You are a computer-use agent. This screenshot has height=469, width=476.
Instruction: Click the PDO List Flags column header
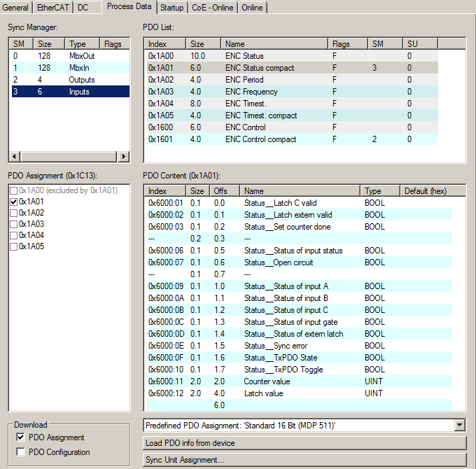(x=348, y=44)
